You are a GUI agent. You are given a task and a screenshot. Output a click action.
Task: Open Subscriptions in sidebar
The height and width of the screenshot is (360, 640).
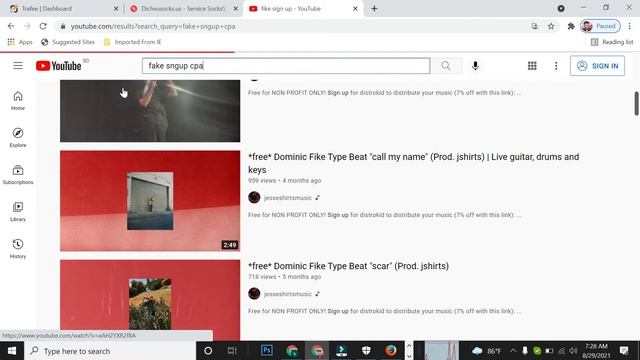point(18,175)
